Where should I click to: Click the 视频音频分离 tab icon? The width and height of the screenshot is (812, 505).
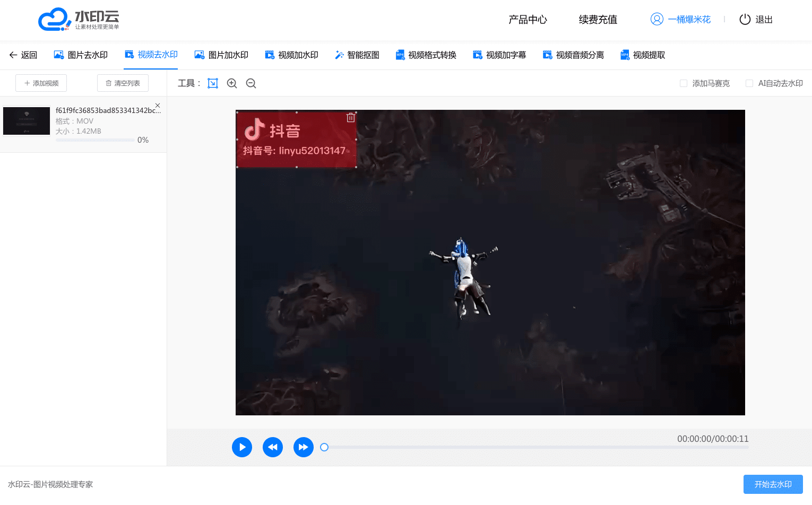tap(547, 55)
